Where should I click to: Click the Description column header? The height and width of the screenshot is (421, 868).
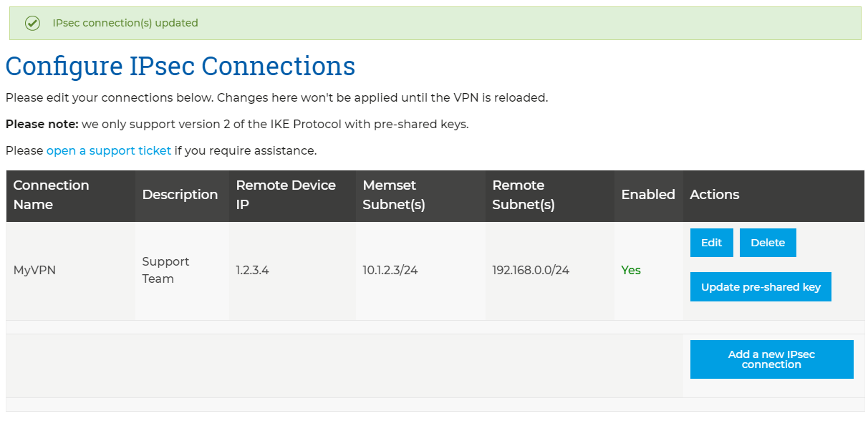click(x=182, y=195)
